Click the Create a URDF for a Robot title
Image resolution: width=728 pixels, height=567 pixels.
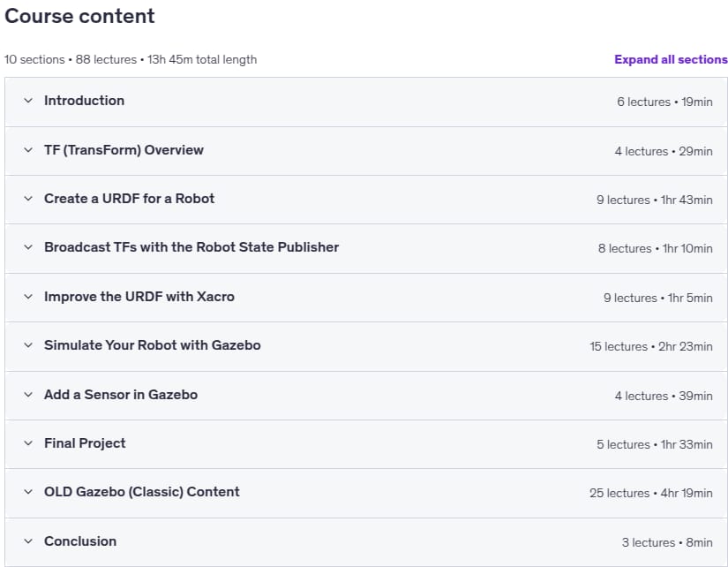129,199
